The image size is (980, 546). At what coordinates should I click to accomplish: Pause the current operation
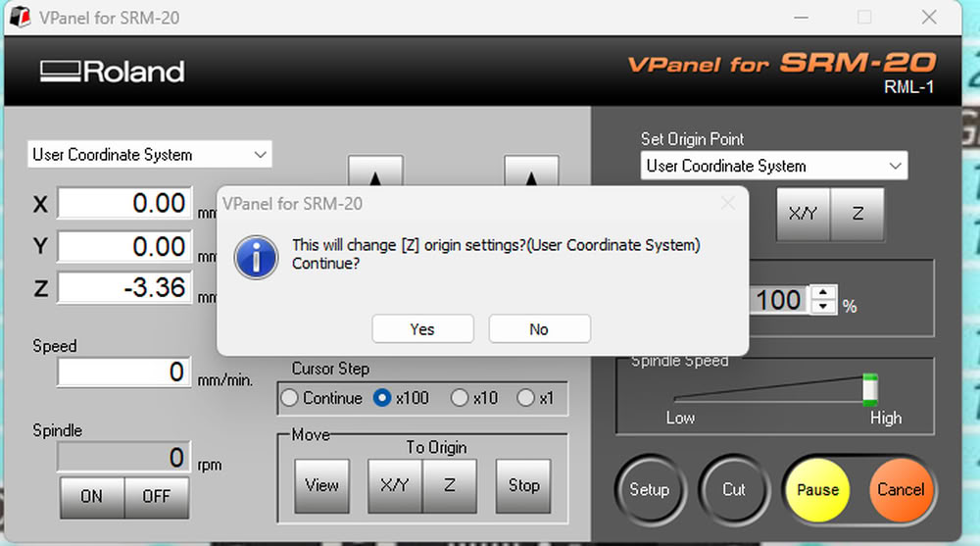tap(817, 490)
